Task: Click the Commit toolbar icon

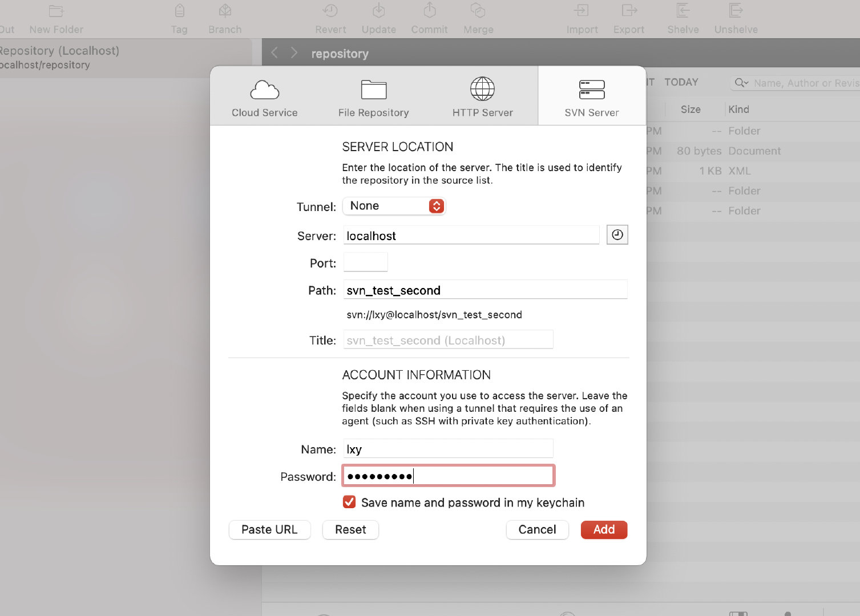Action: [430, 11]
